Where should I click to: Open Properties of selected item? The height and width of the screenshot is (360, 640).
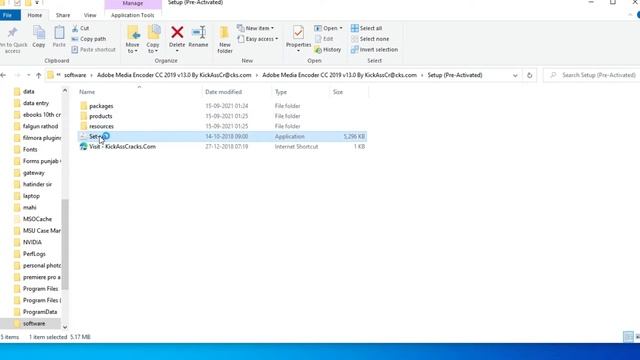pyautogui.click(x=298, y=36)
